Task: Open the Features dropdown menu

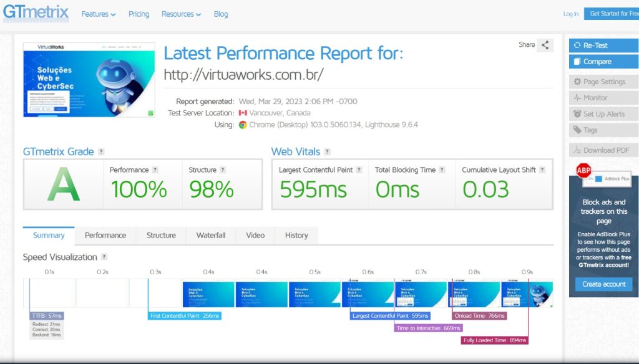Action: pyautogui.click(x=98, y=14)
